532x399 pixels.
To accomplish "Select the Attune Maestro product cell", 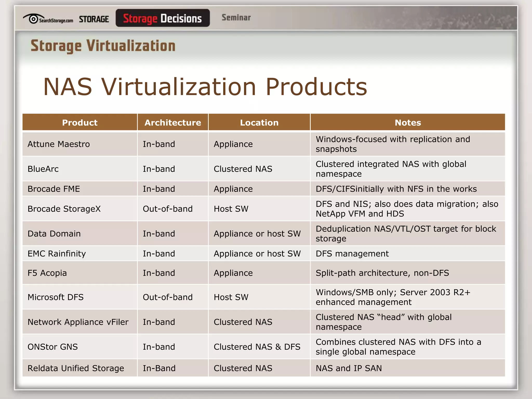I will [x=80, y=144].
